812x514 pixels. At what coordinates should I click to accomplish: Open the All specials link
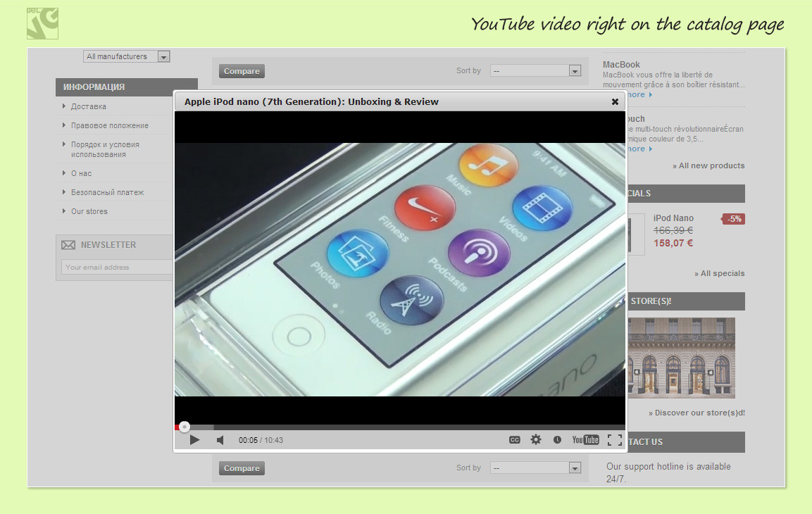point(722,274)
